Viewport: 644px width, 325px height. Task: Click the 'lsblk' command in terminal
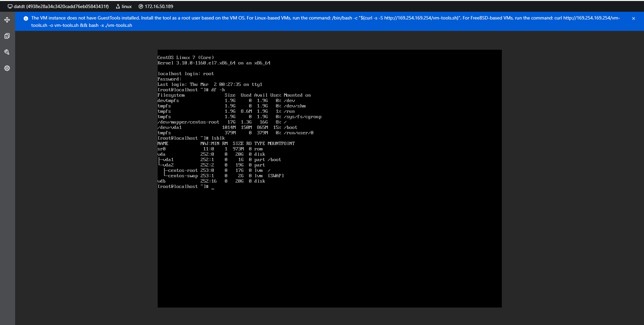218,138
